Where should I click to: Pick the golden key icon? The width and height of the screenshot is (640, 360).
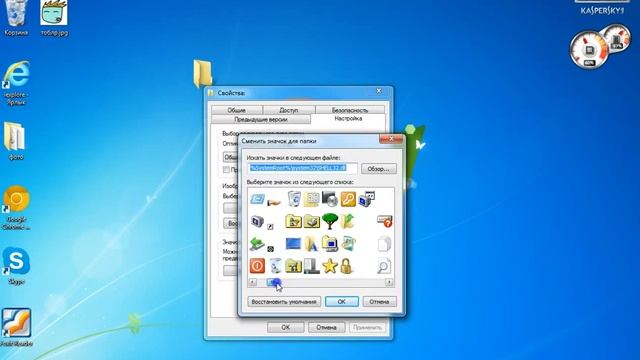348,199
